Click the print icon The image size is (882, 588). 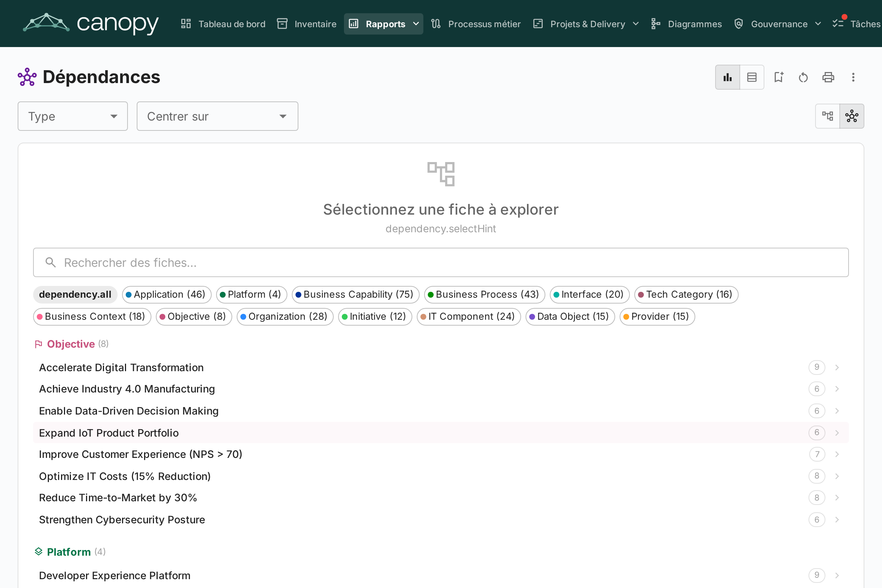[x=828, y=77]
